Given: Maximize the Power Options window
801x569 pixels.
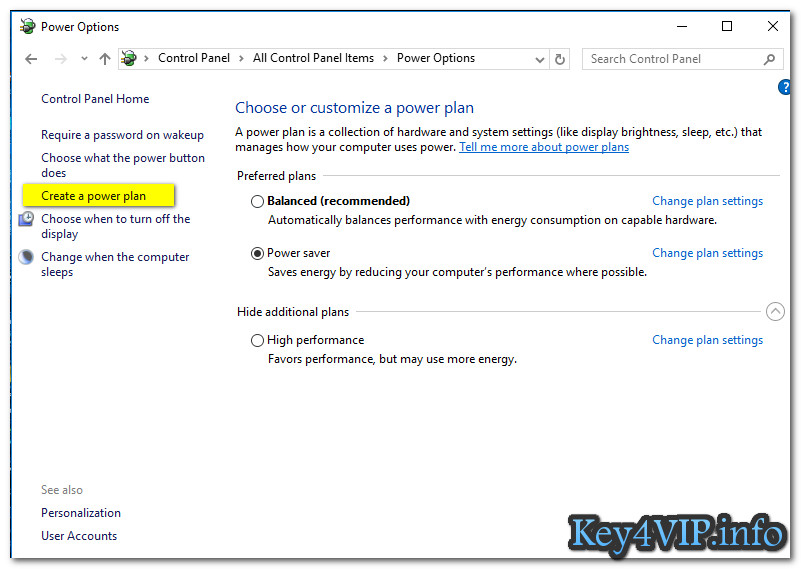Looking at the screenshot, I should [x=727, y=26].
